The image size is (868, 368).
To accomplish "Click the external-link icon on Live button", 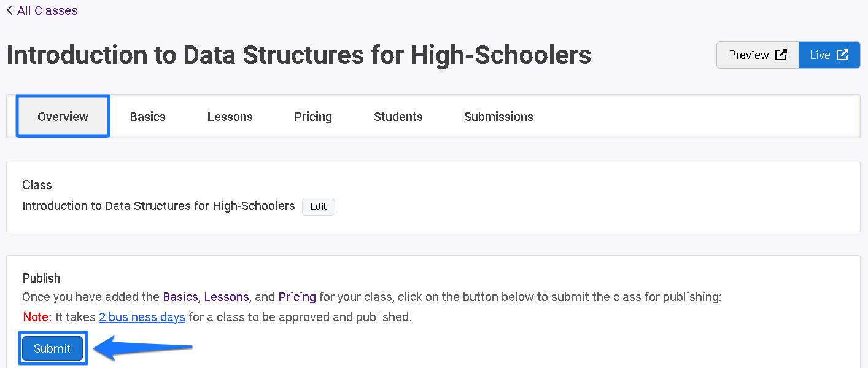I will [843, 55].
